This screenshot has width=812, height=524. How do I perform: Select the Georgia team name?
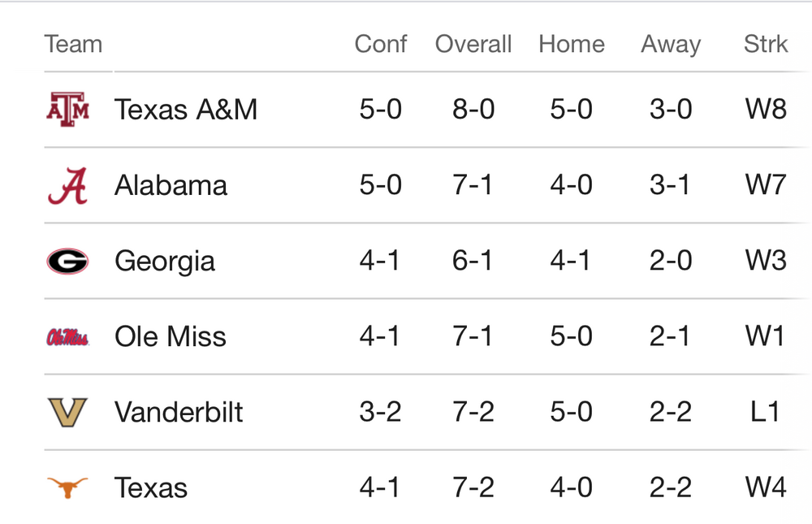[165, 261]
